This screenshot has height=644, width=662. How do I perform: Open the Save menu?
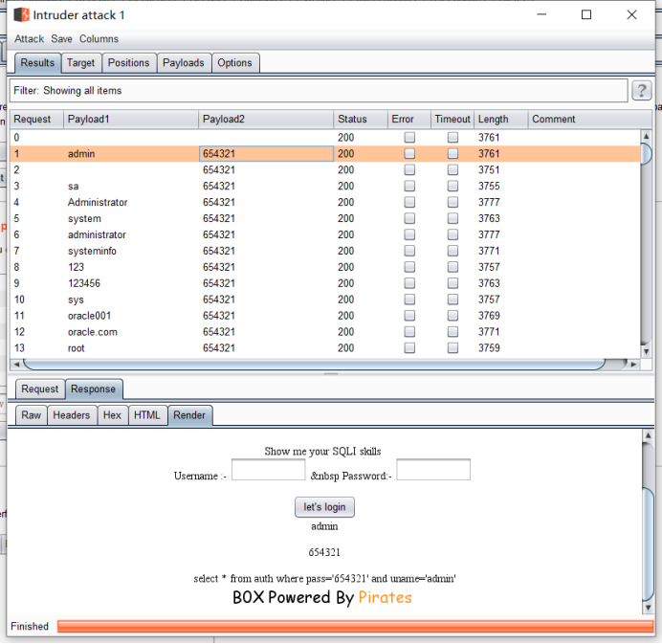(61, 39)
